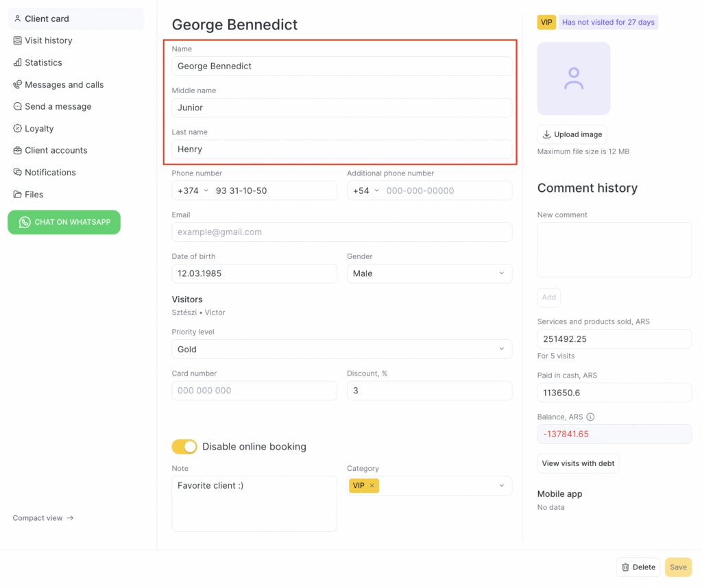The width and height of the screenshot is (702, 588).
Task: Click the Loyalty sidebar icon
Action: [x=18, y=129]
